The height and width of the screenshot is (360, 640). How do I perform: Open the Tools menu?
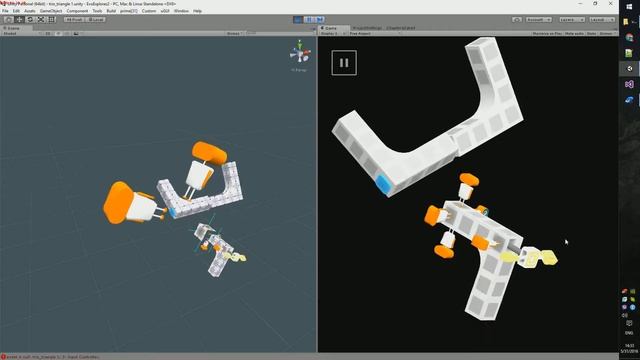[97, 11]
